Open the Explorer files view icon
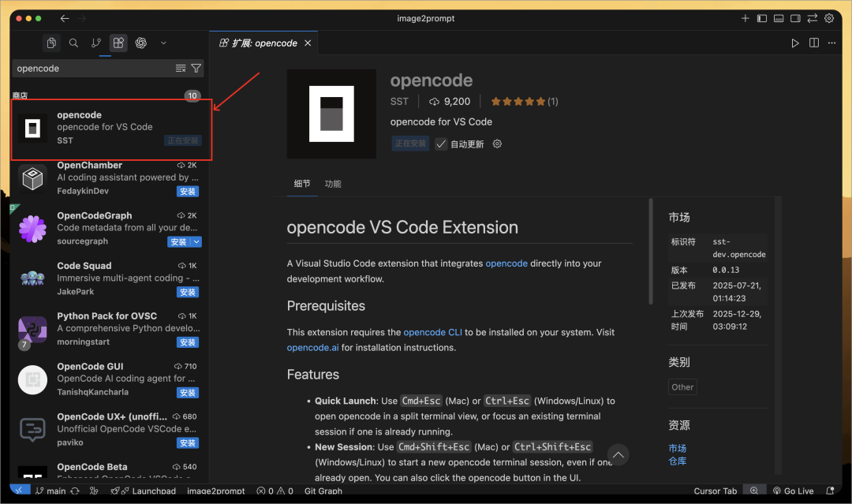 (x=51, y=43)
